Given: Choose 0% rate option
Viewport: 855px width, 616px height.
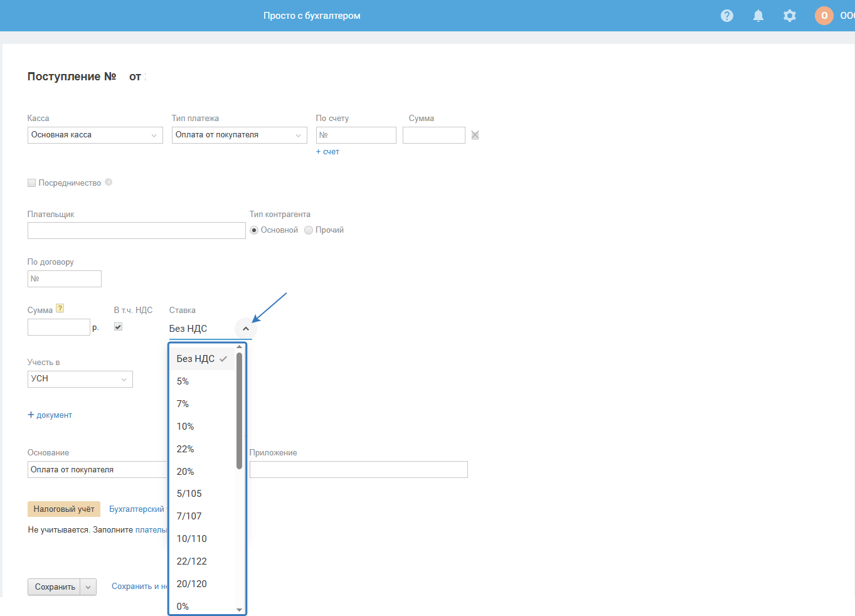Looking at the screenshot, I should point(202,606).
